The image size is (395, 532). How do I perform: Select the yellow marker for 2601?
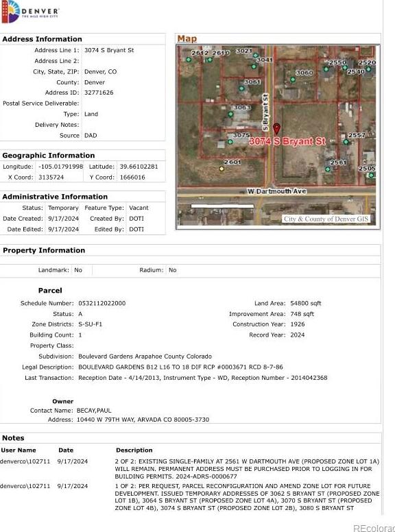(222, 169)
